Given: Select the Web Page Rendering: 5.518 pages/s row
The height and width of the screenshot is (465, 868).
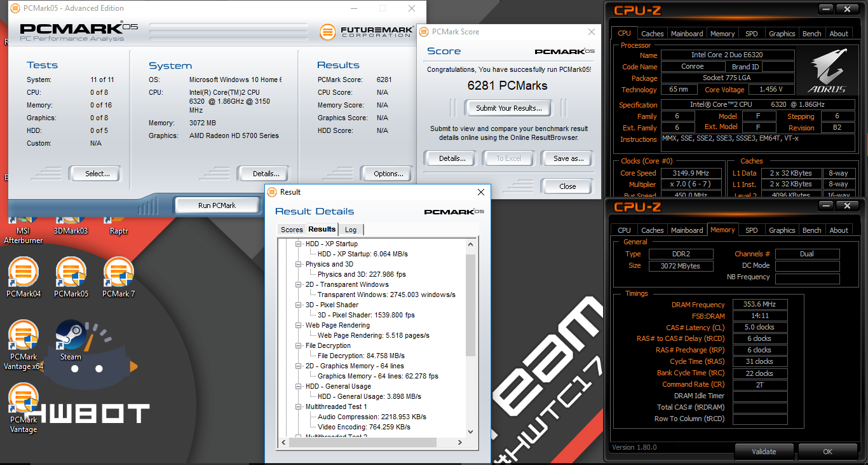Looking at the screenshot, I should point(374,335).
